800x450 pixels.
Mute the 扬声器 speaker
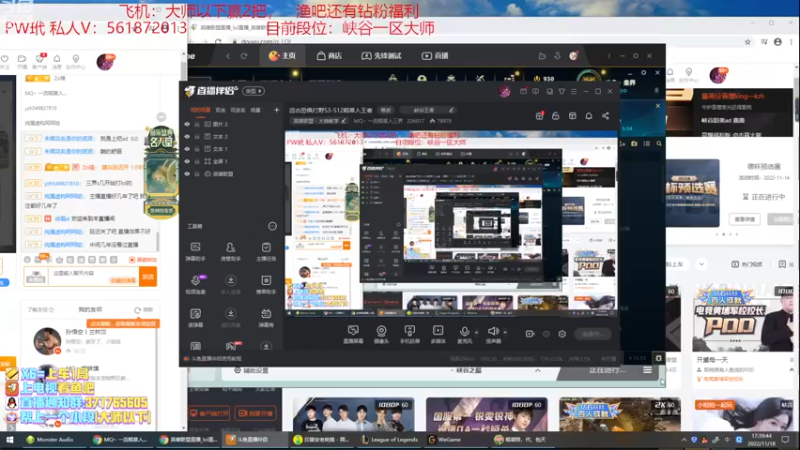point(493,334)
